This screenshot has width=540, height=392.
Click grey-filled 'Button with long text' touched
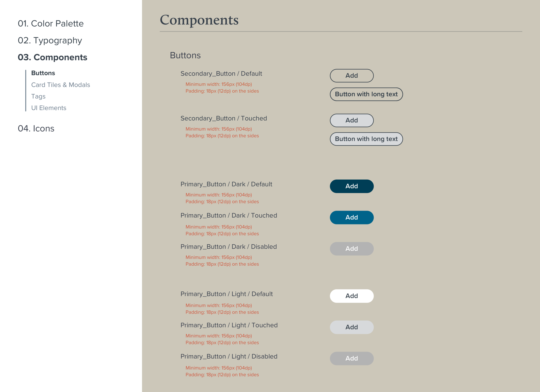coord(366,139)
